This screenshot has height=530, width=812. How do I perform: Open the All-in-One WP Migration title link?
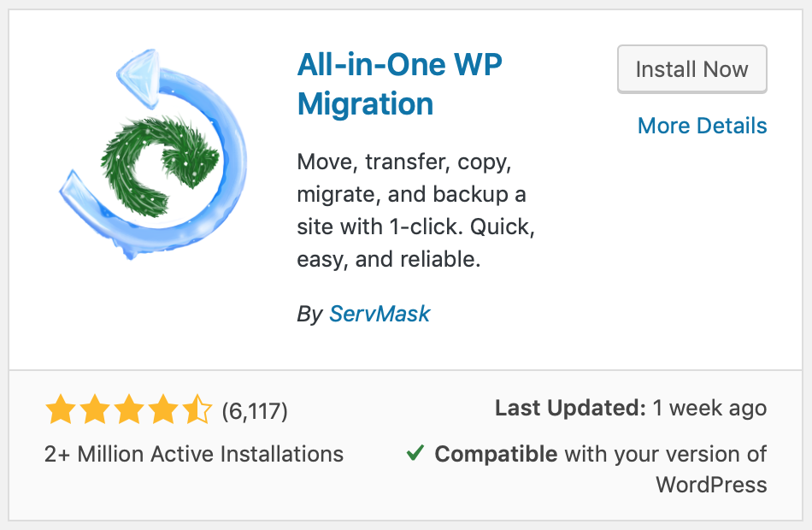(x=399, y=85)
